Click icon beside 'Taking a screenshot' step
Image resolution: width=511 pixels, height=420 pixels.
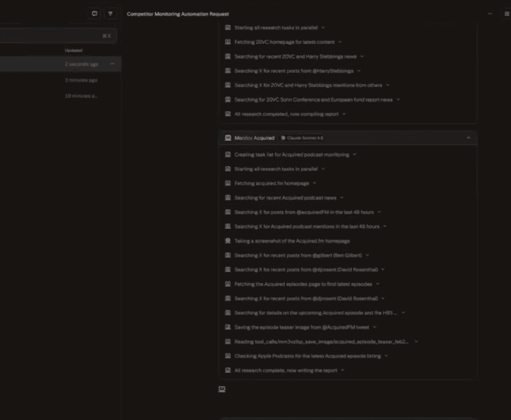[x=228, y=241]
